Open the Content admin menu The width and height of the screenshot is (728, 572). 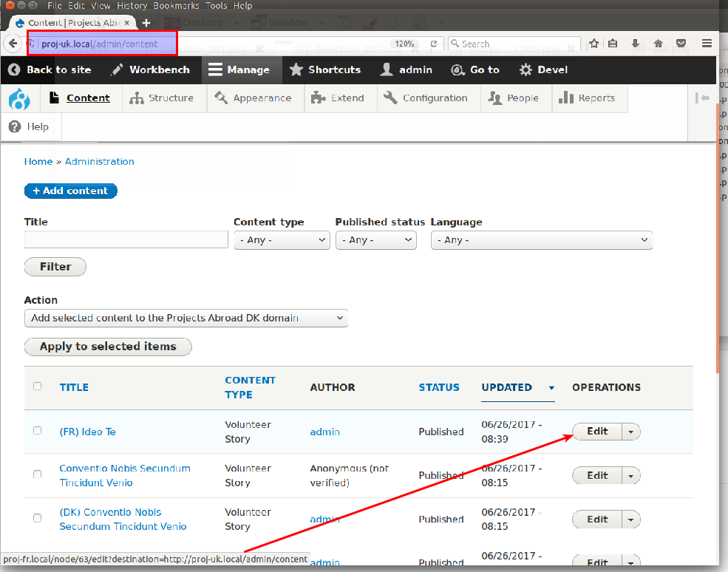pyautogui.click(x=81, y=98)
